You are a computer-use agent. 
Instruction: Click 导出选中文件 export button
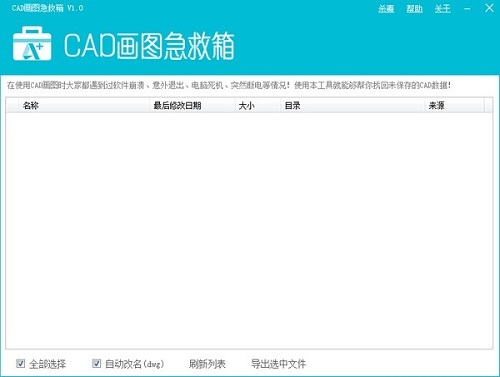pos(278,364)
